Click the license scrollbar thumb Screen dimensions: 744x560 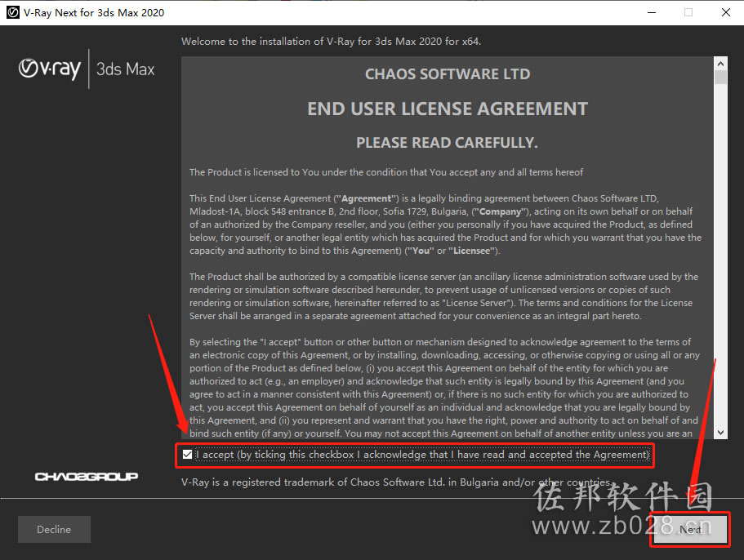tap(721, 78)
